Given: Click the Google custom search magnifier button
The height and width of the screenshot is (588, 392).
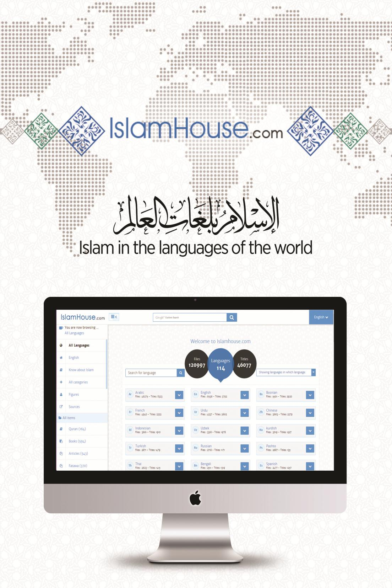Looking at the screenshot, I should (x=232, y=317).
